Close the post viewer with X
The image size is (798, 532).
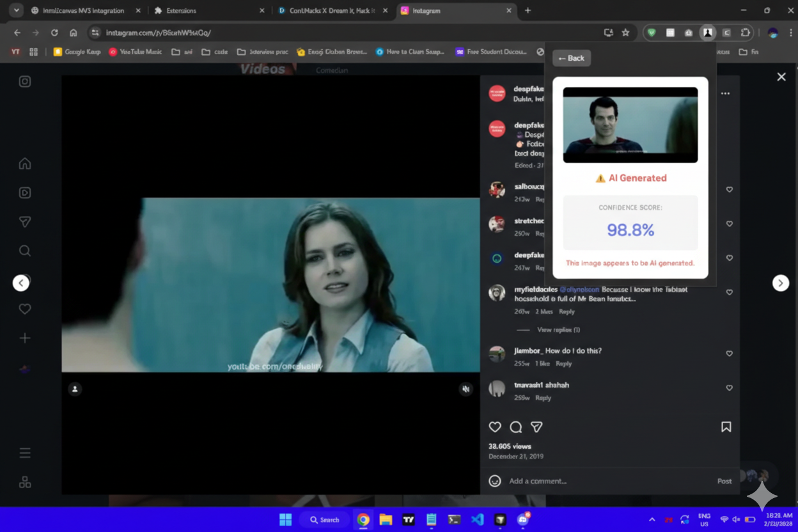tap(781, 77)
